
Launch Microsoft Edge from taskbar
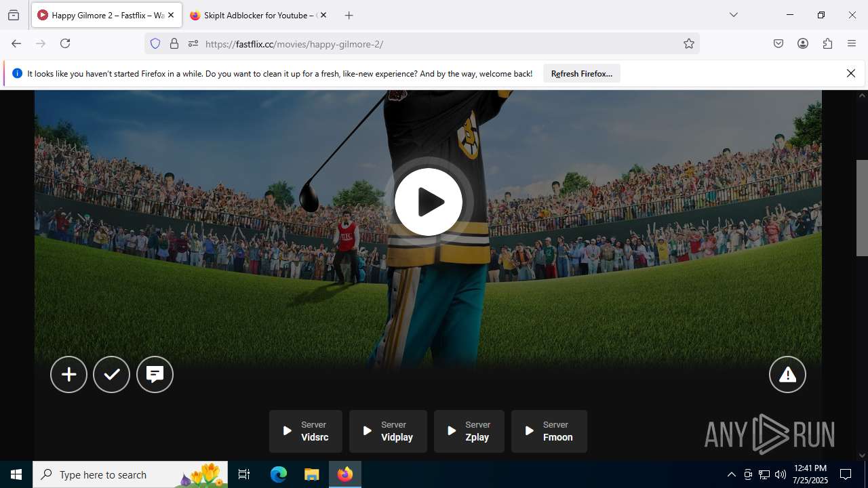(x=279, y=474)
